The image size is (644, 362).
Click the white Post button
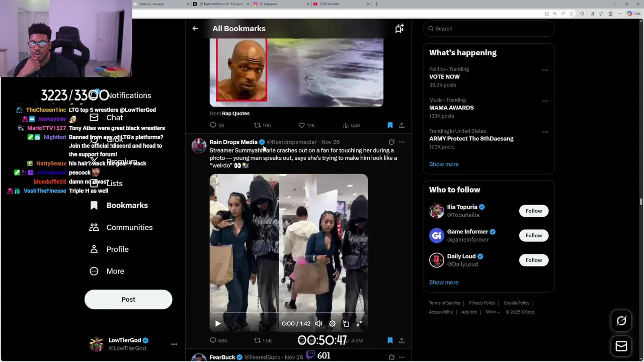pyautogui.click(x=128, y=300)
